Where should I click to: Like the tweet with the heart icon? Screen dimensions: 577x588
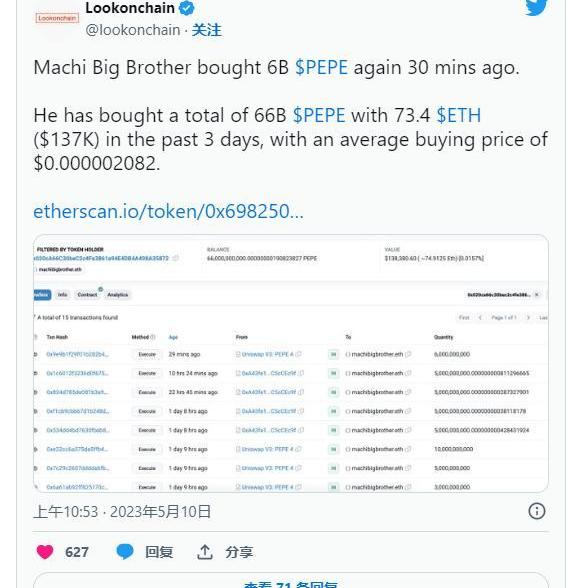45,552
